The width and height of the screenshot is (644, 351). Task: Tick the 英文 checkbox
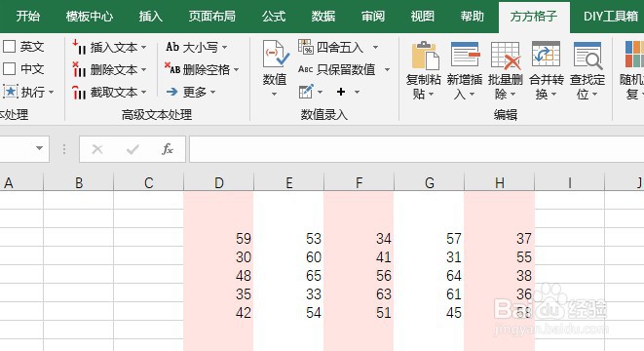pos(9,47)
